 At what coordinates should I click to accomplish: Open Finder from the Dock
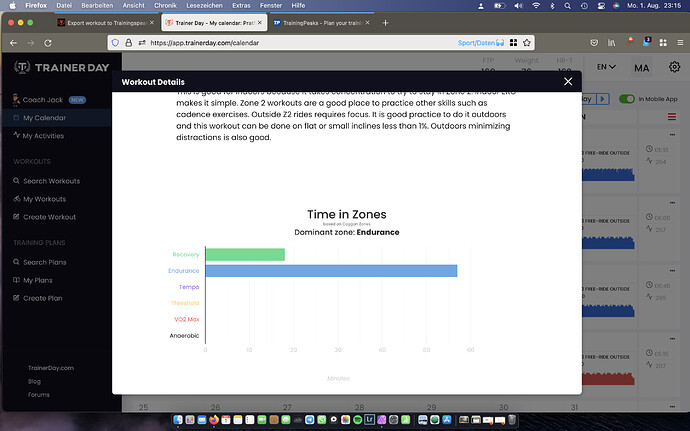178,420
